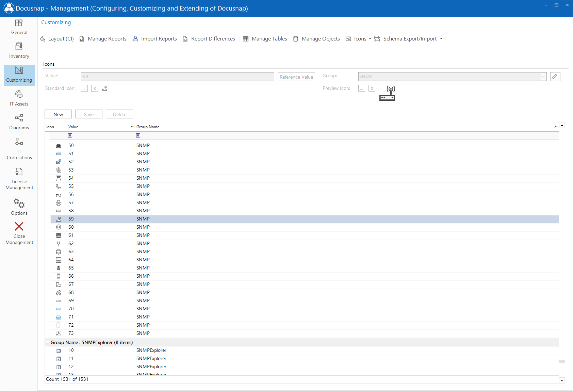Open the Group SNMP combo box
Viewport: 573px width, 392px height.
tap(452, 77)
